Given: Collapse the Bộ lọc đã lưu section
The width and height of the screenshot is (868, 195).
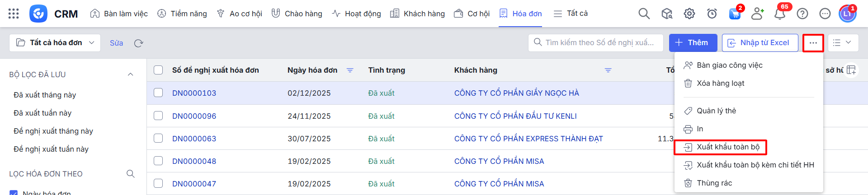Looking at the screenshot, I should point(130,74).
